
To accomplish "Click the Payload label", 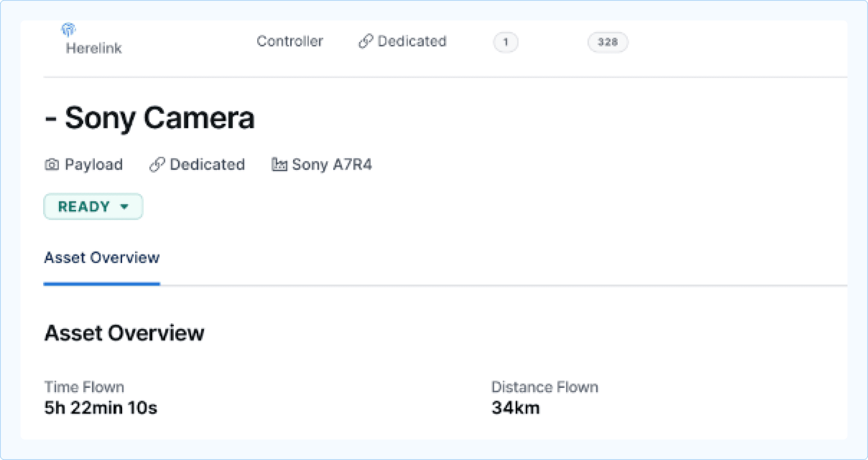I will click(x=94, y=165).
